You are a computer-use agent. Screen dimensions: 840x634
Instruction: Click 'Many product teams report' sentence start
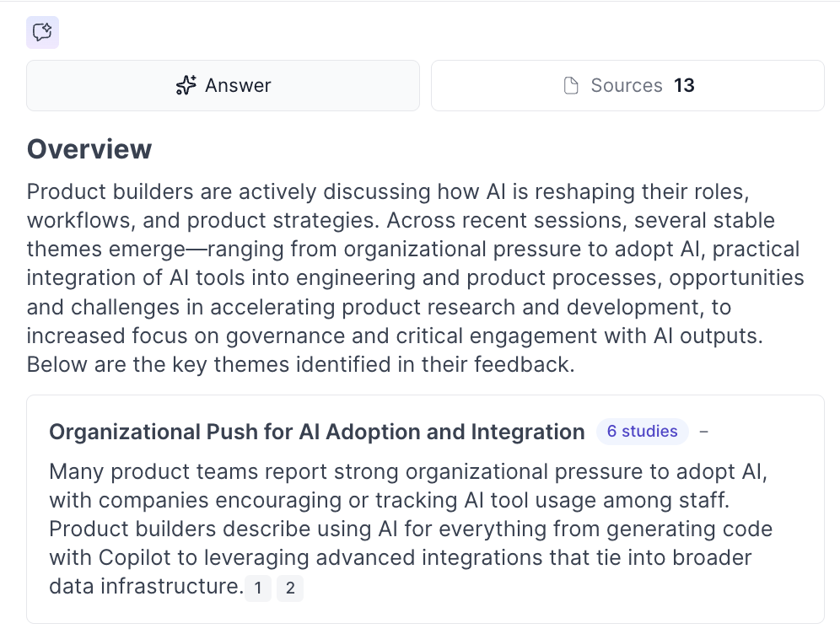coord(152,472)
